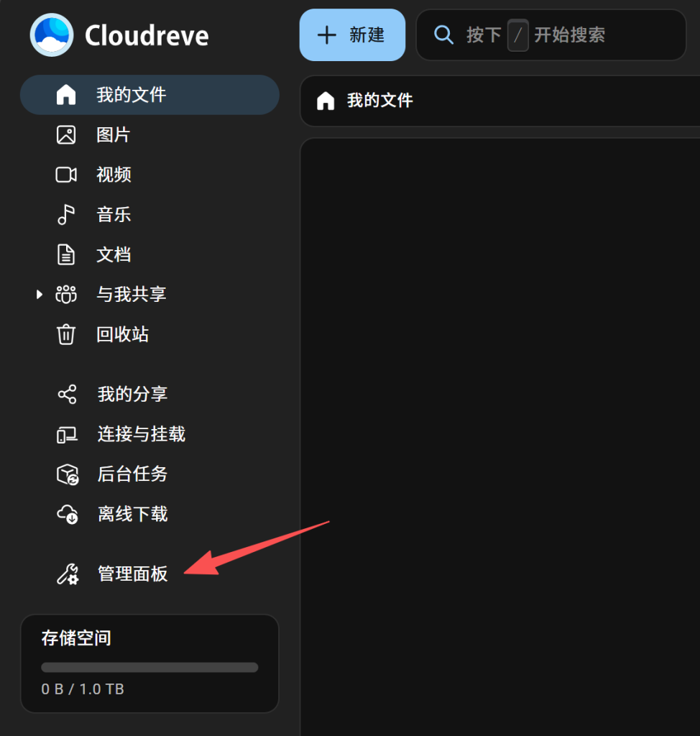The image size is (700, 736).
Task: Click the 图片 picture icon
Action: 66,135
